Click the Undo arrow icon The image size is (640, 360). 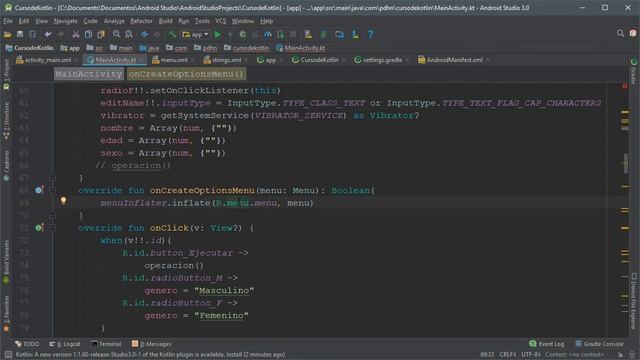[x=48, y=34]
